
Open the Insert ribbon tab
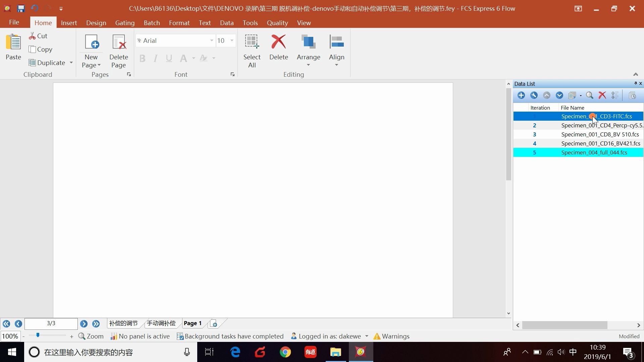[69, 23]
